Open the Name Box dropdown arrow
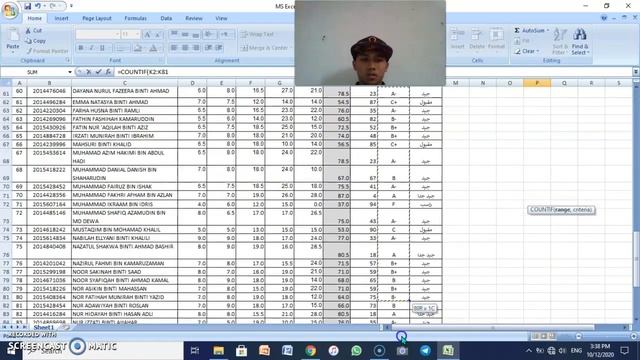The height and width of the screenshot is (360, 640). point(70,72)
